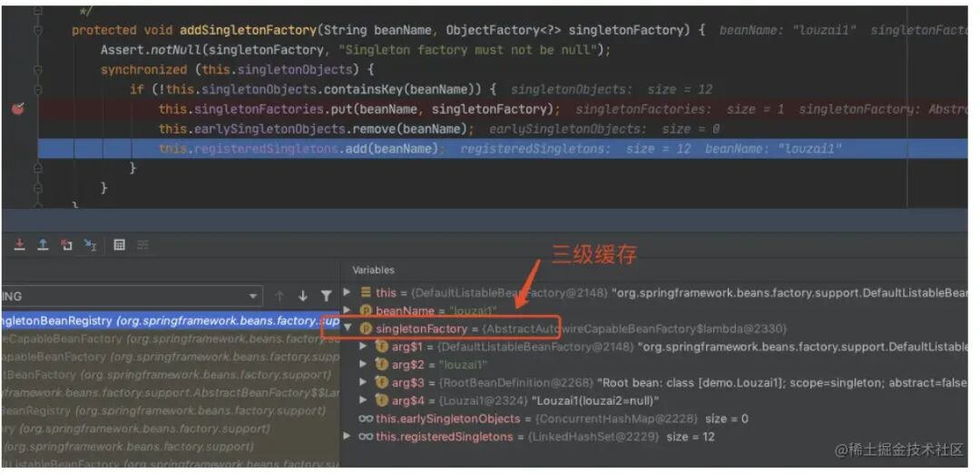Click the '"Louzai1(louzai2=null)"' value text
980x474 pixels.
pyautogui.click(x=595, y=400)
